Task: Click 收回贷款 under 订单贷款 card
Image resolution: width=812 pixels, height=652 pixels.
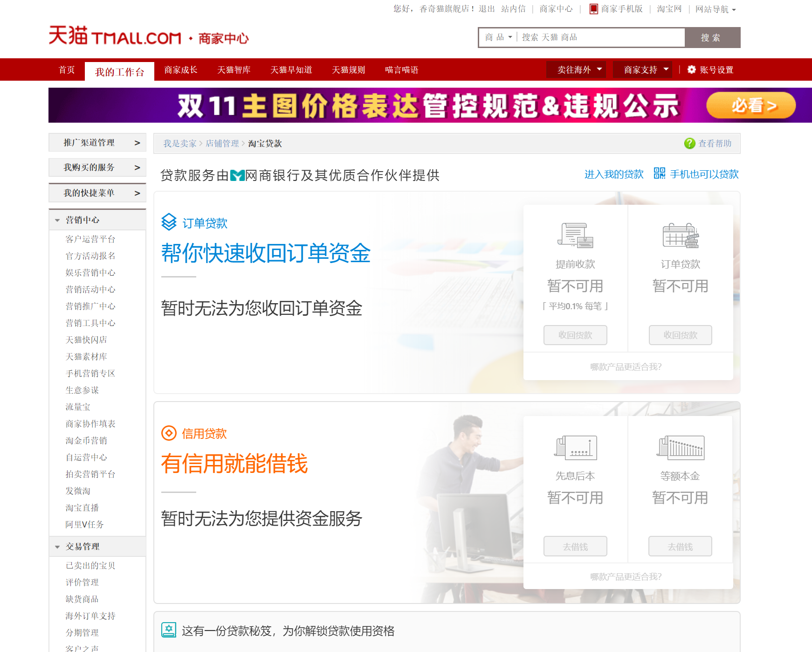Action: pos(681,335)
